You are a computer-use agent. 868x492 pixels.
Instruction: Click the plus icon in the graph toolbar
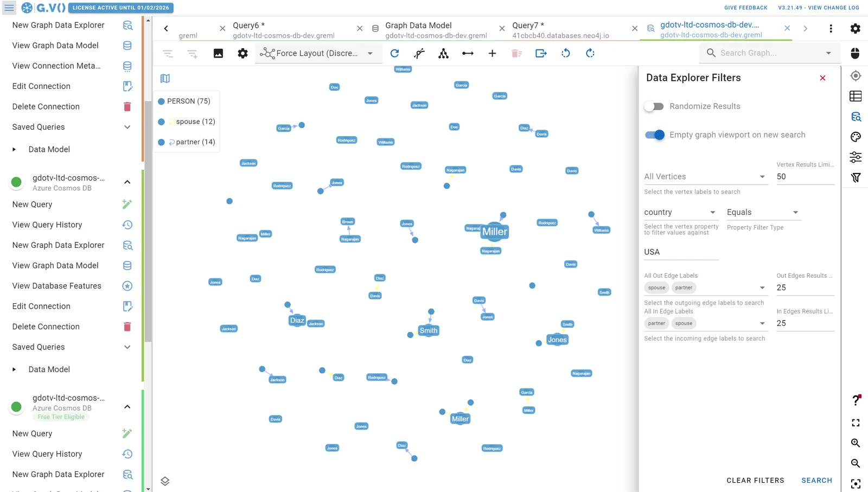click(492, 53)
